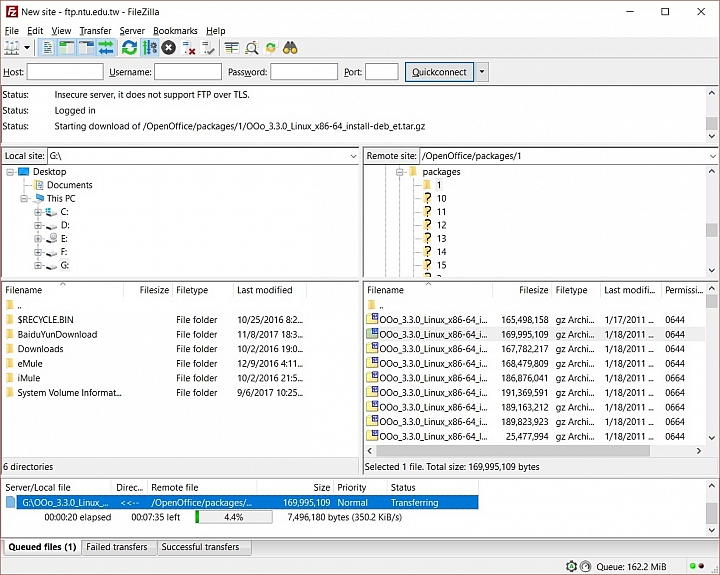
Task: Open the Site Manager dropdown arrow
Action: pos(27,48)
